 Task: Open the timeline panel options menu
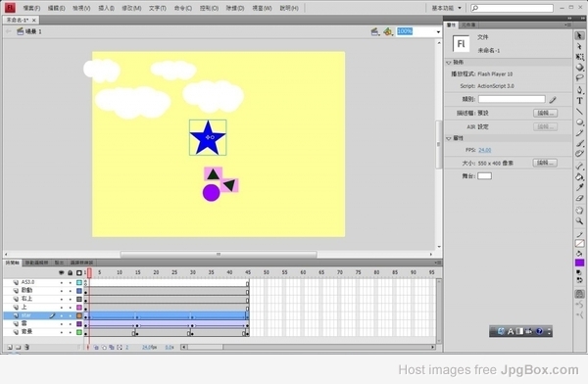[x=437, y=263]
